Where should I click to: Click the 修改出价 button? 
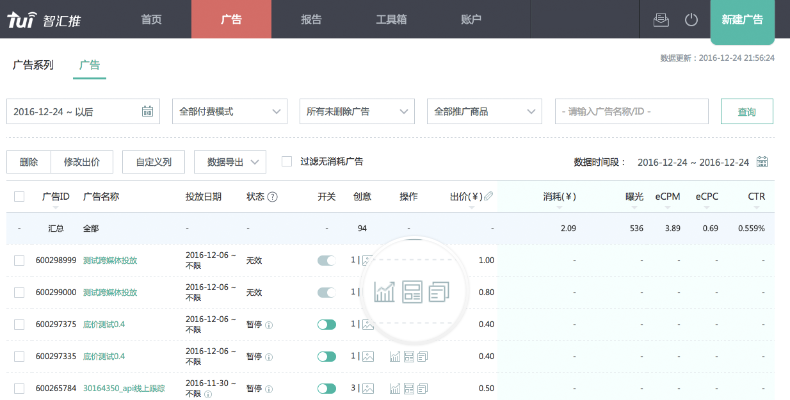82,162
